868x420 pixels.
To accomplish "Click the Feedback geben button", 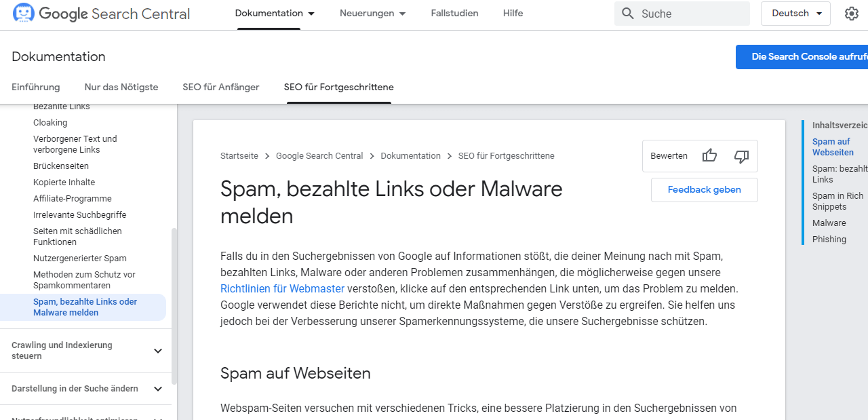I will coord(705,190).
